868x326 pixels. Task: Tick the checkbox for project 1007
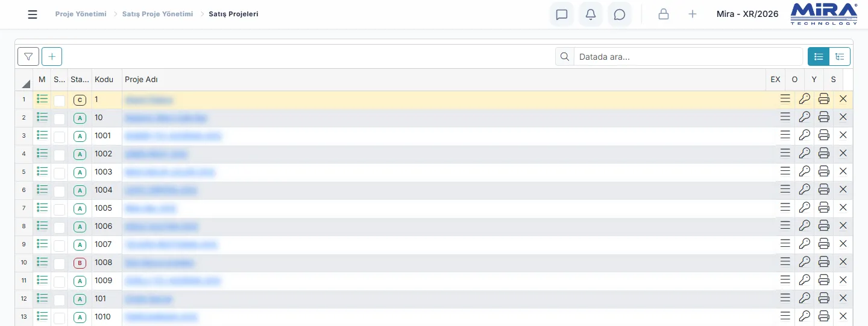59,246
